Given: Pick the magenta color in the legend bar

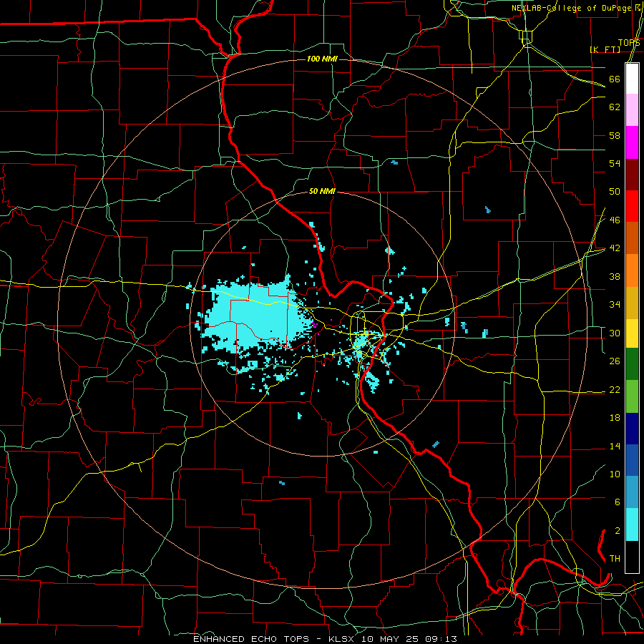Looking at the screenshot, I should 632,142.
